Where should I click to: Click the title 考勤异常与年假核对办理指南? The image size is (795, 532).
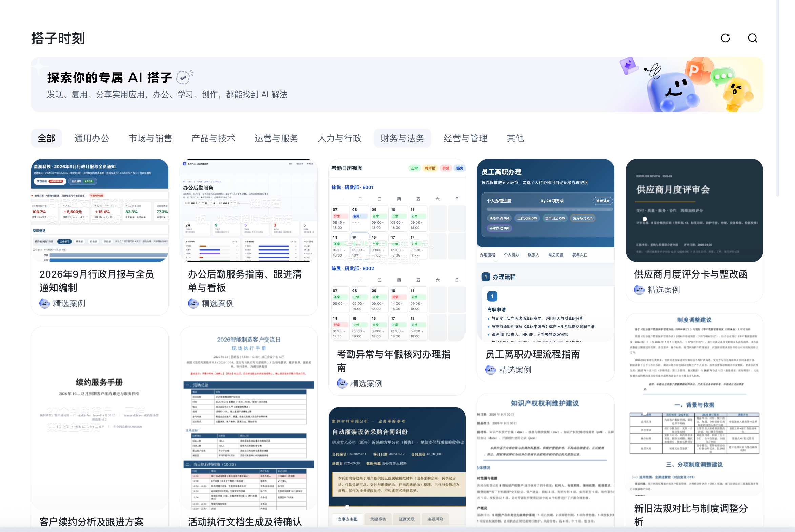pos(393,361)
